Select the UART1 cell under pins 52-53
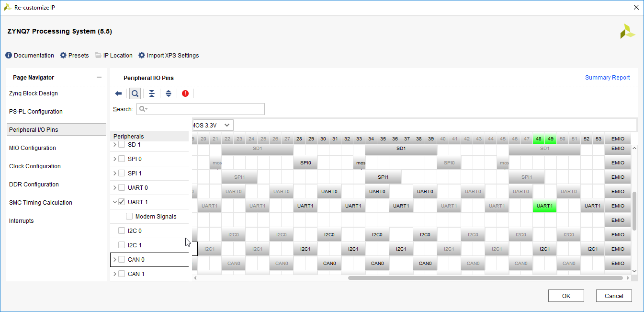 click(x=592, y=206)
